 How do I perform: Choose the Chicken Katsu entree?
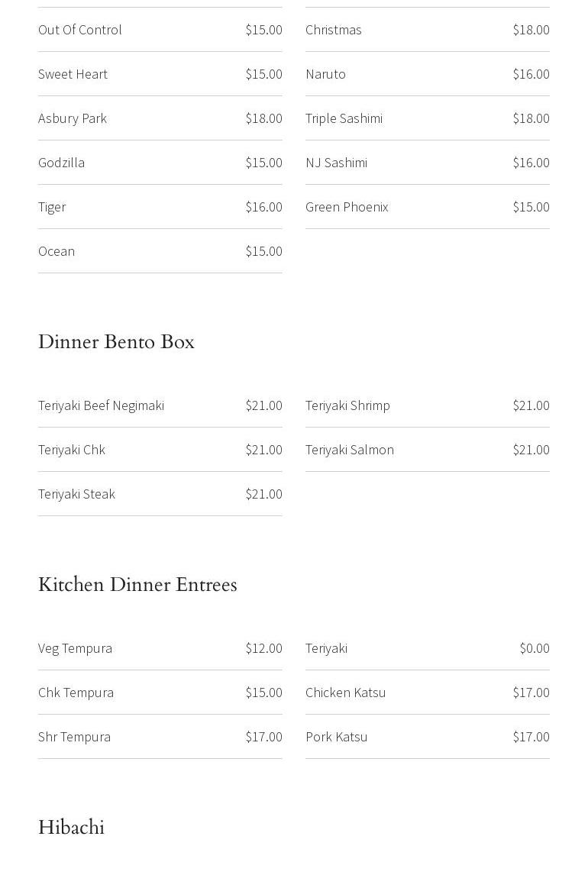[x=346, y=693]
